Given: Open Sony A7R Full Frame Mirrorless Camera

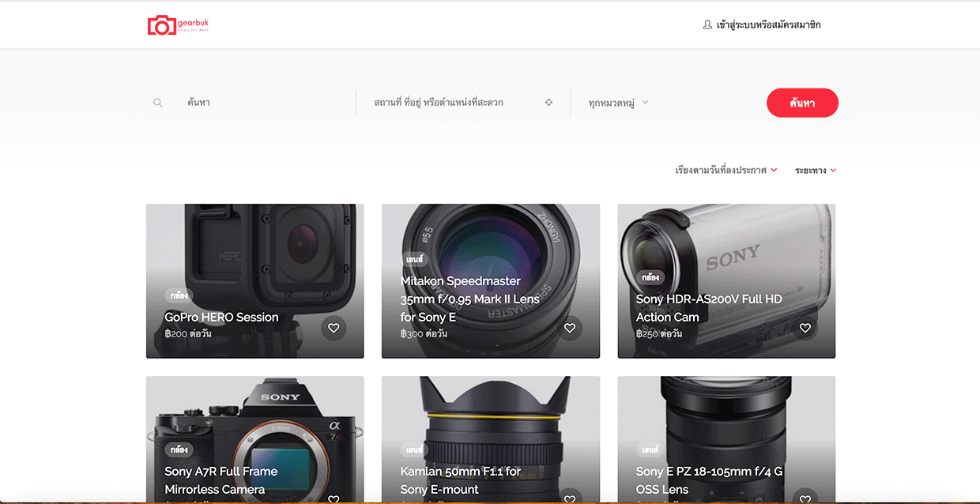Looking at the screenshot, I should coord(221,480).
